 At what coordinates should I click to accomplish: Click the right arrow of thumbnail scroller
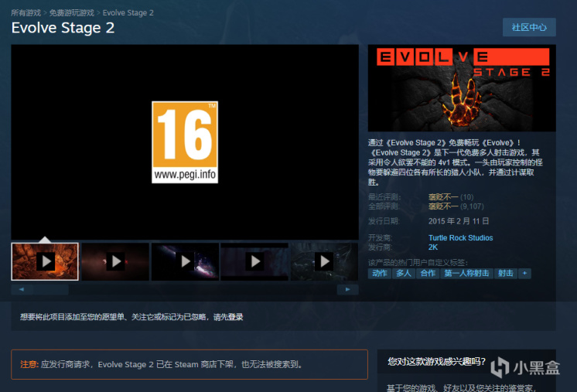pyautogui.click(x=347, y=289)
